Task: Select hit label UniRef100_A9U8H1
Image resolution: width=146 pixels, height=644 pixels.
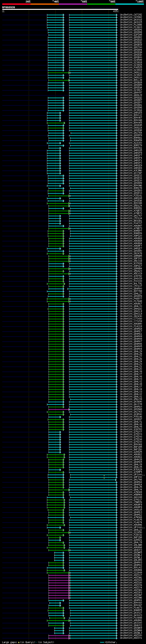Action: (x=131, y=620)
